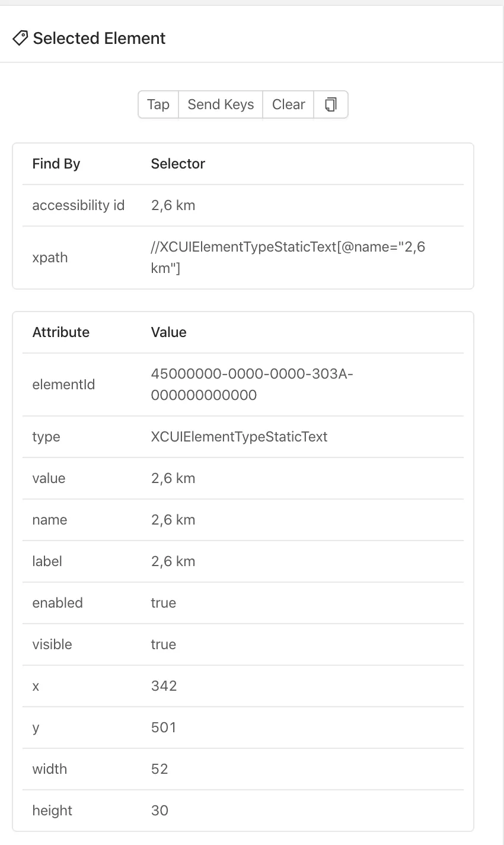Click the accessibility id selector value
The width and height of the screenshot is (504, 845).
point(173,205)
